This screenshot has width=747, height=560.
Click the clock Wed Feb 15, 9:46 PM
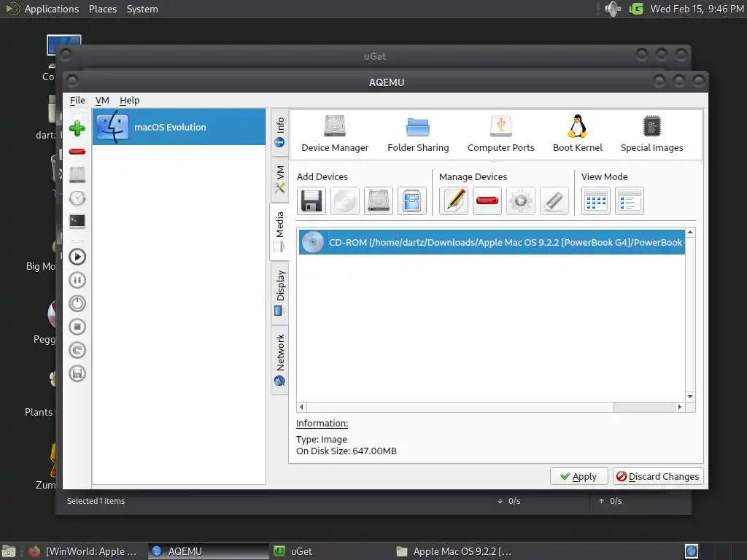click(697, 9)
